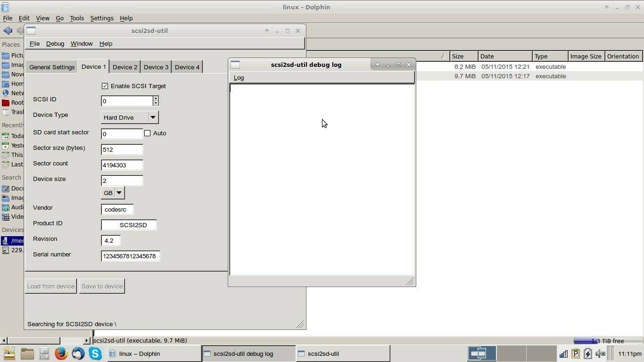644x362 pixels.
Task: Switch to the Device 2 tab
Action: point(125,67)
